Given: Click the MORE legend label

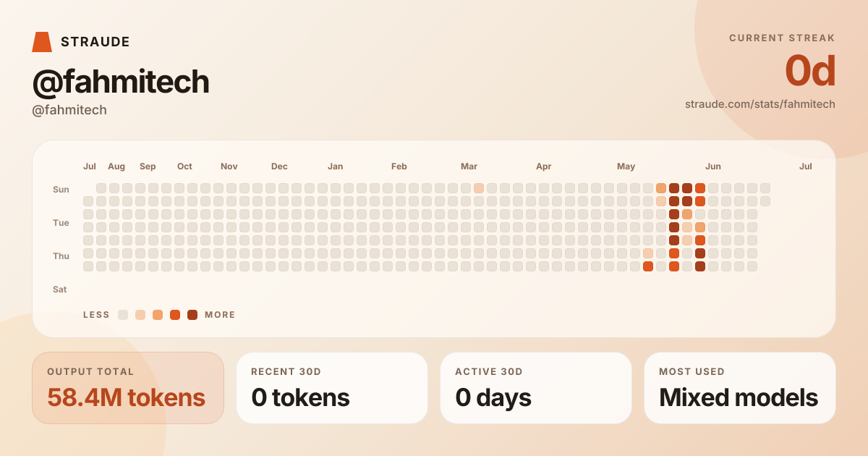Looking at the screenshot, I should (x=220, y=315).
